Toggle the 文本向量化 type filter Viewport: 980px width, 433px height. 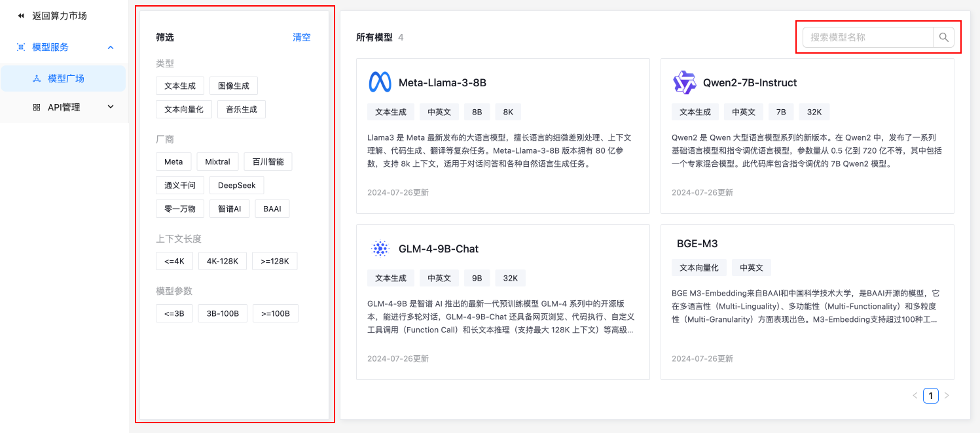click(x=184, y=109)
